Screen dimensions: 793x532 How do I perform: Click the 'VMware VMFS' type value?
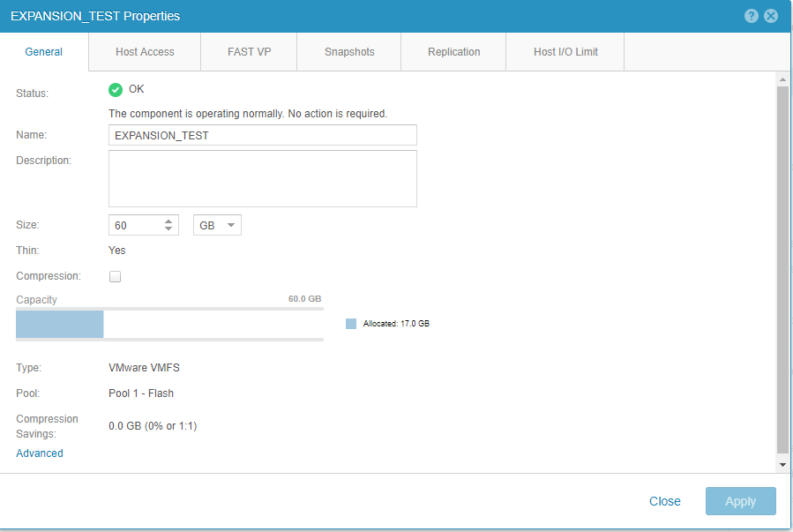144,368
